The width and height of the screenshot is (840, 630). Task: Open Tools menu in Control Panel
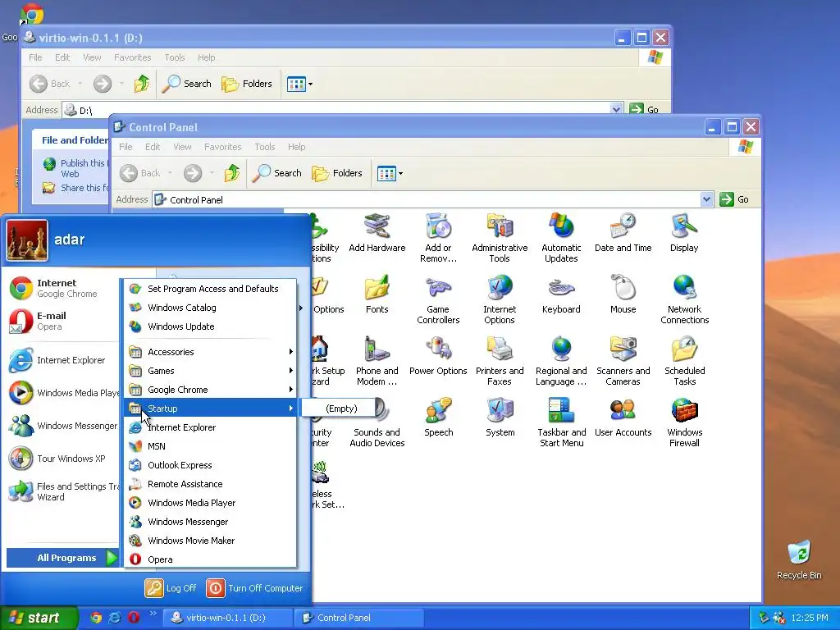[265, 147]
